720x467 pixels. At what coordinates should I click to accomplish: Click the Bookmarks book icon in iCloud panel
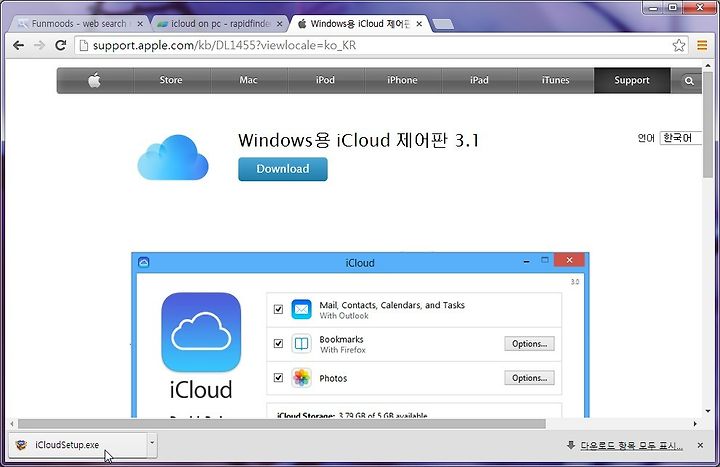[x=301, y=343]
